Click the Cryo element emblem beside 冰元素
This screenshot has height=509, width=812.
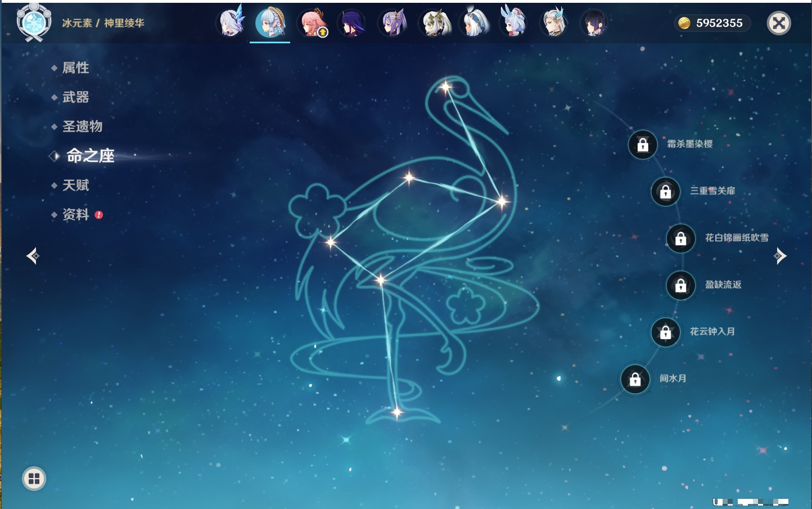(x=34, y=22)
